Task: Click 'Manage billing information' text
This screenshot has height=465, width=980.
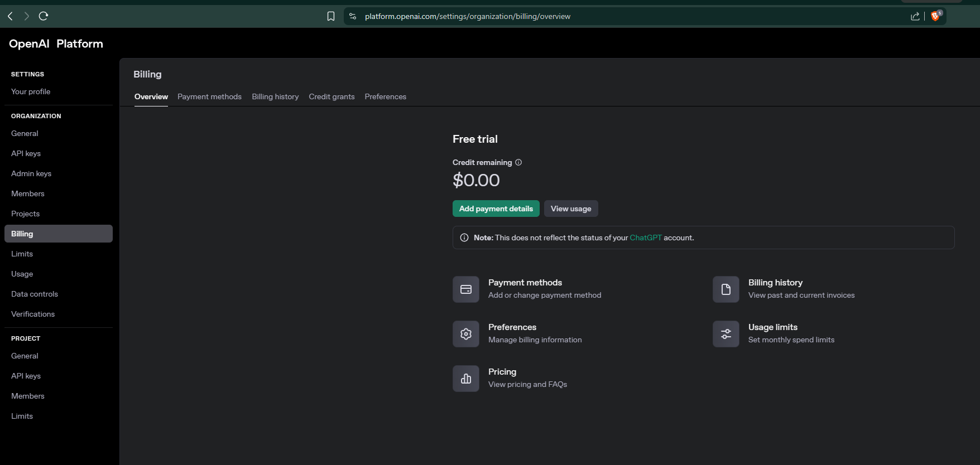Action: click(x=535, y=340)
